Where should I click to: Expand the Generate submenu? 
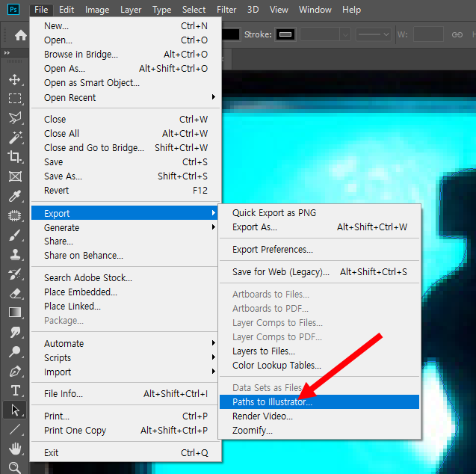point(125,227)
